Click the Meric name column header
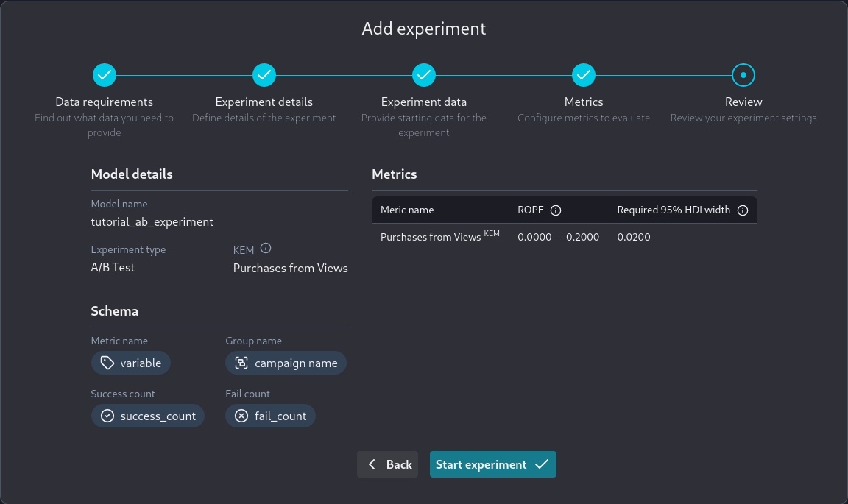The height and width of the screenshot is (504, 848). pos(407,210)
